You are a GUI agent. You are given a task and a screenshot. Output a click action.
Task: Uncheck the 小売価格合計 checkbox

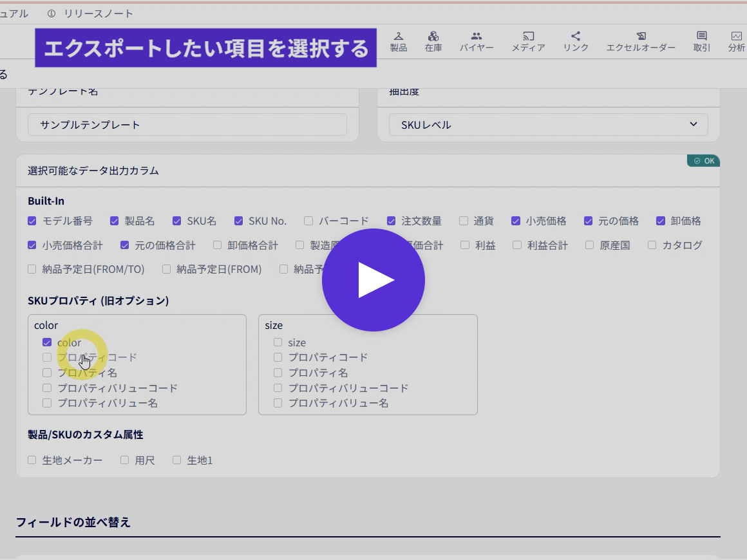click(x=32, y=245)
